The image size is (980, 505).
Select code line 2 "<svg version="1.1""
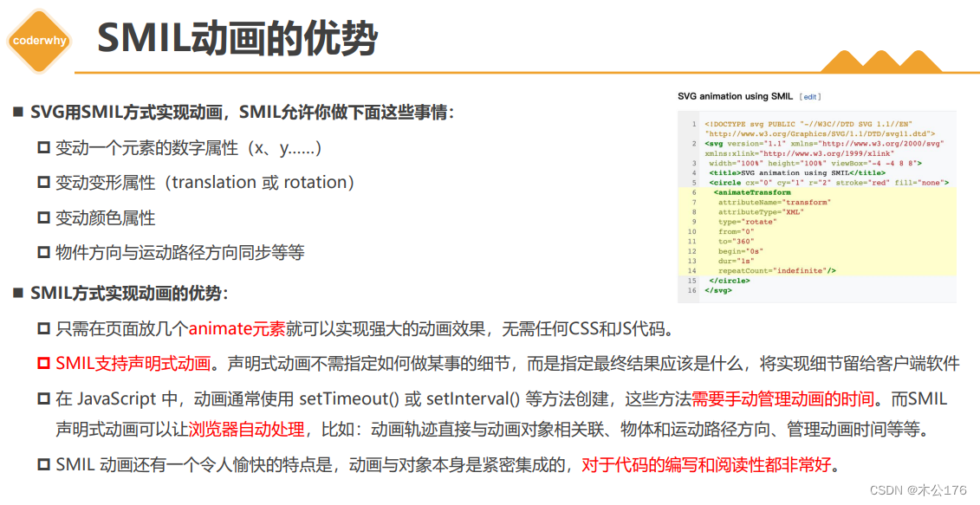click(824, 148)
